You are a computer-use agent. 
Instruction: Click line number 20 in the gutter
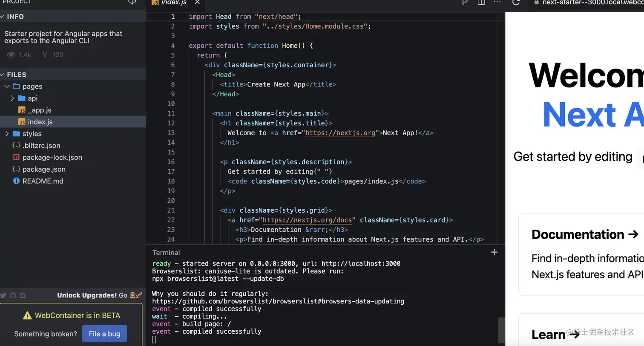[x=171, y=200]
